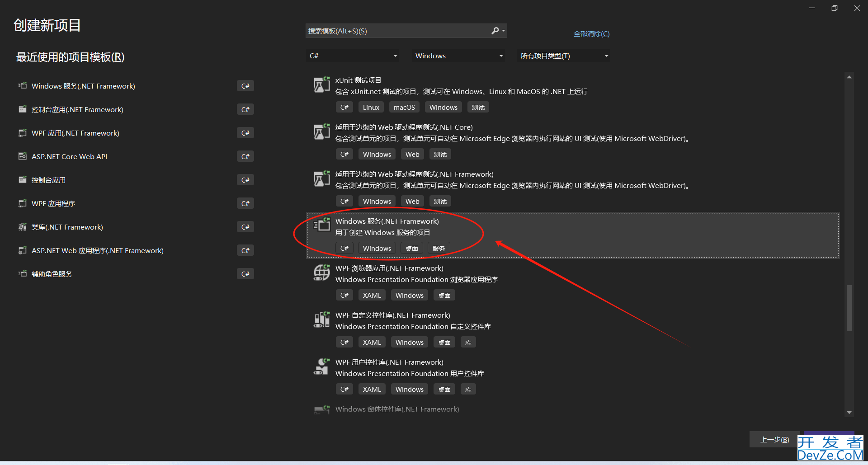Click the WPF 用户控件库 template icon
Screen dimensions: 868x465
[x=322, y=366]
